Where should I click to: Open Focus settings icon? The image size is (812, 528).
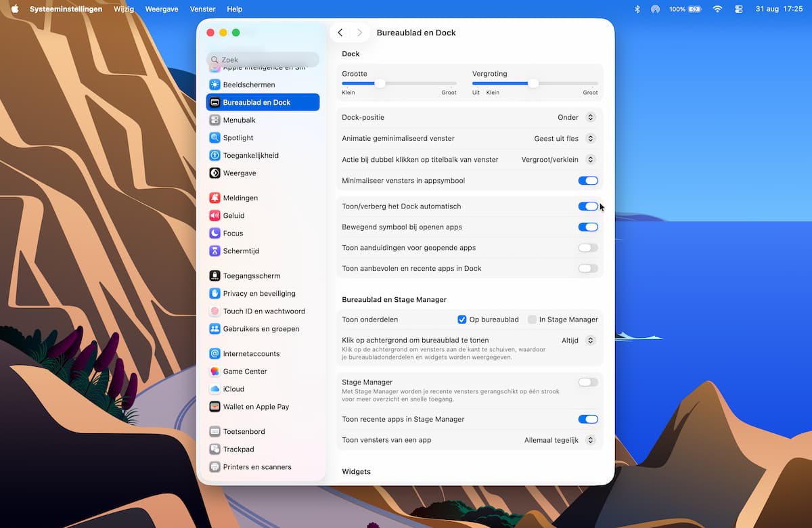215,233
